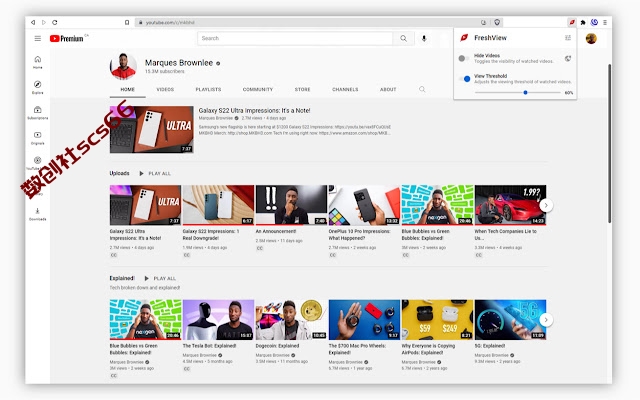The width and height of the screenshot is (640, 400).
Task: Switch to the HOME channel tab
Action: (127, 89)
